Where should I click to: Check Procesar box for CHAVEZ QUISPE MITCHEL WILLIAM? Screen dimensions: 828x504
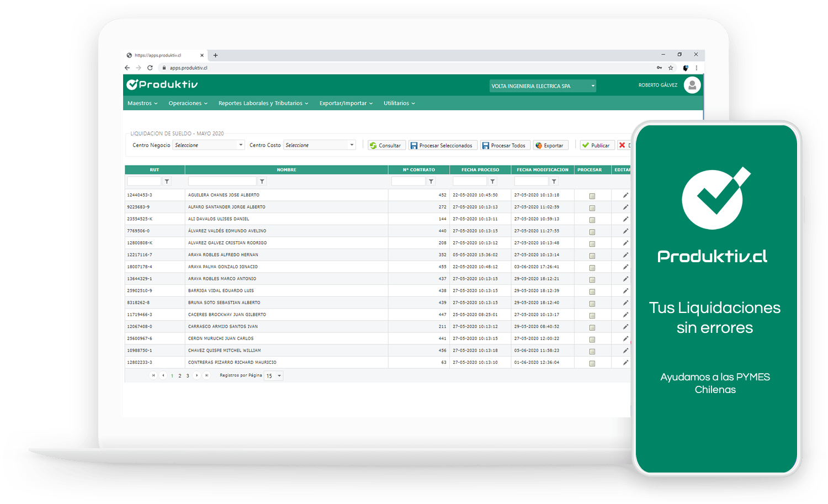[592, 352]
